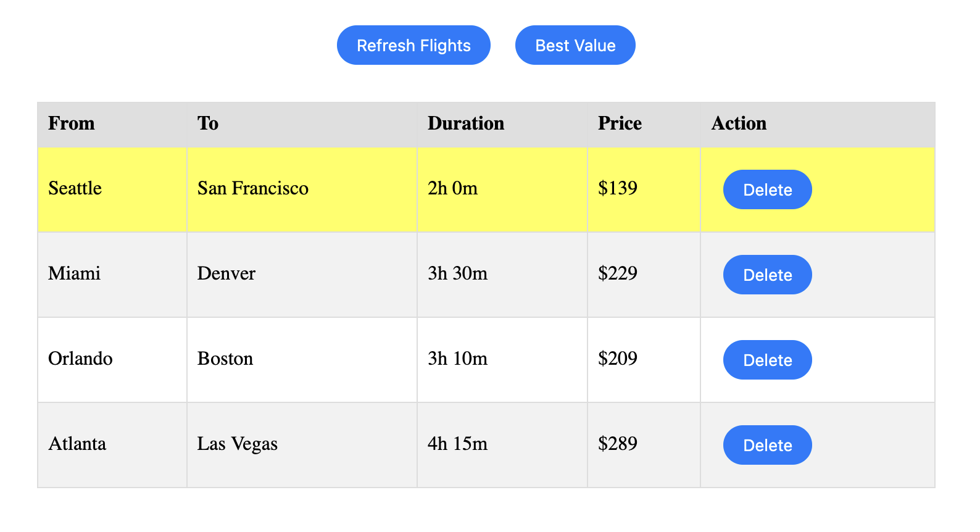Viewport: 980px width, 532px height.
Task: Click the $209 price cell
Action: (618, 359)
